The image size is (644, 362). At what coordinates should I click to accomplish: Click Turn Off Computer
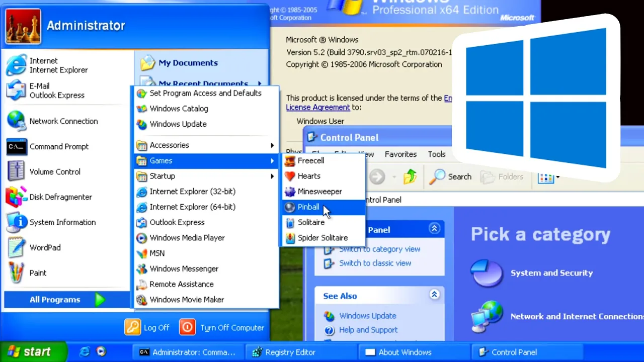(222, 327)
